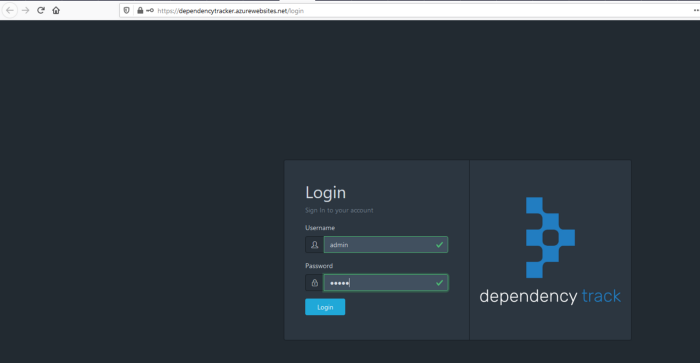
Task: Click the Dependency Track logo graphic
Action: tap(550, 238)
